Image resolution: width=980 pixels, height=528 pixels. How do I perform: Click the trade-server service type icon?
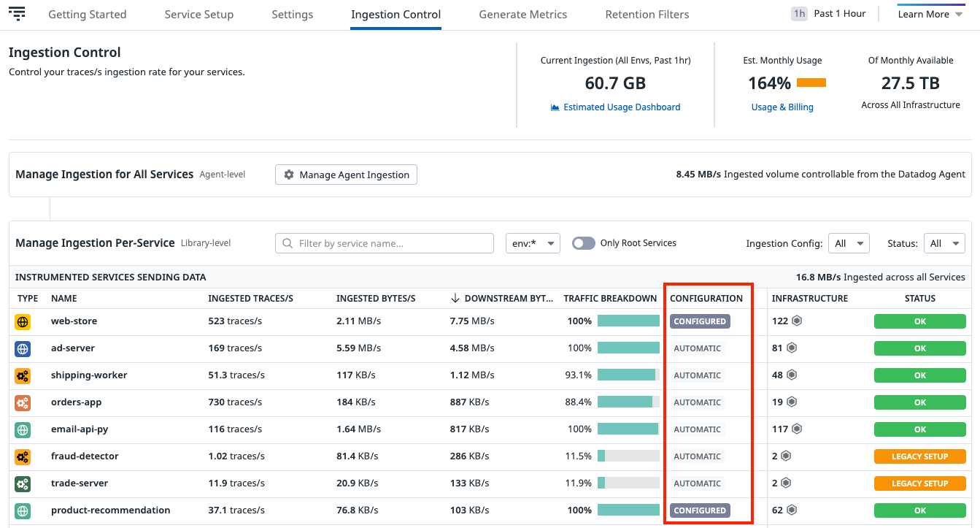[x=23, y=483]
